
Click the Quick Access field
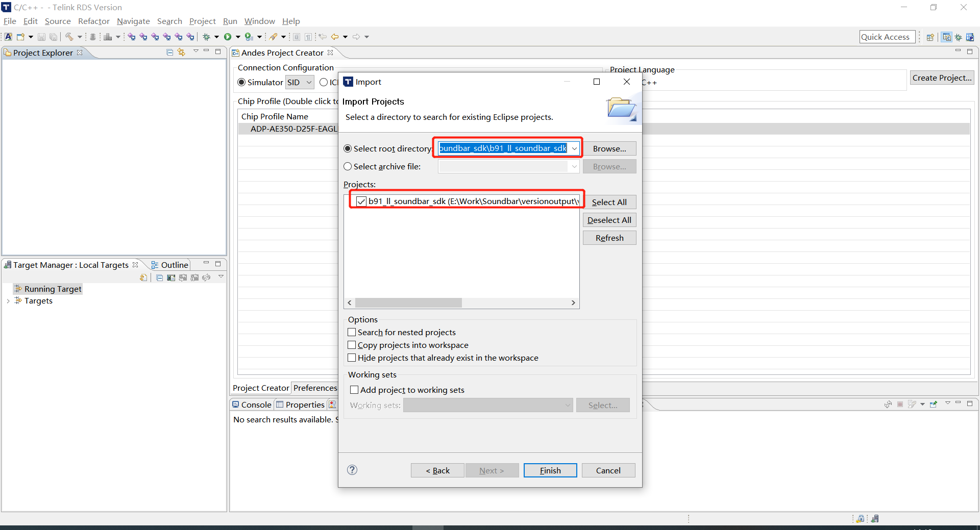click(x=887, y=36)
